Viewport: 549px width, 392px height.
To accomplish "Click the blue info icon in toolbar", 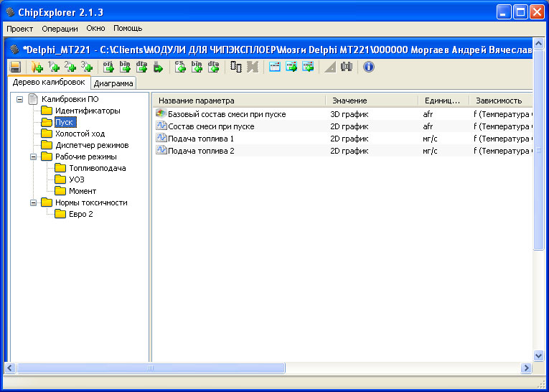I will point(369,67).
